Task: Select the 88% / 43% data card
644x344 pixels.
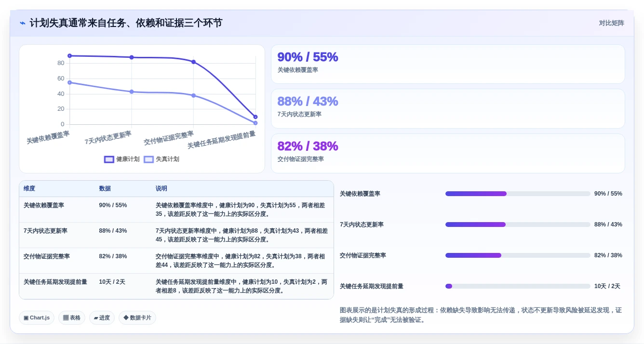Action: 448,108
